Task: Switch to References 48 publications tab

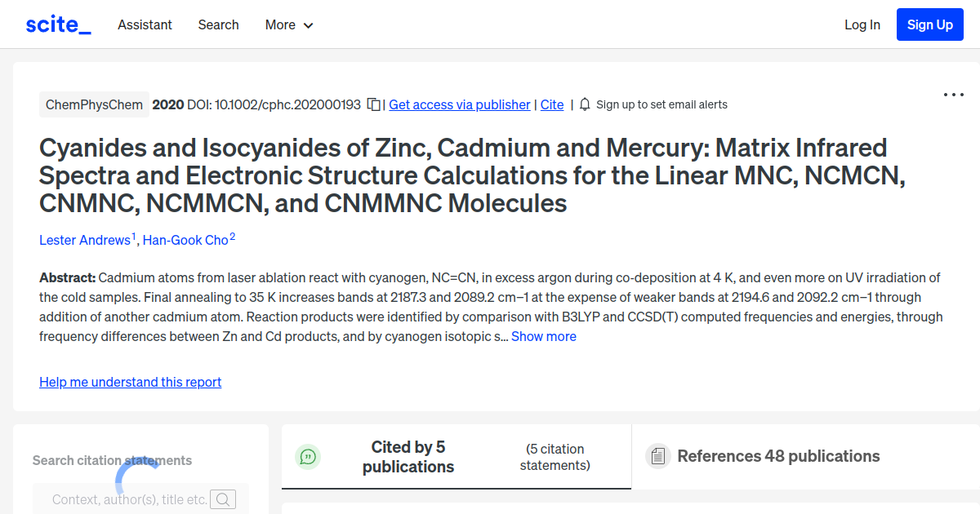Action: (778, 456)
